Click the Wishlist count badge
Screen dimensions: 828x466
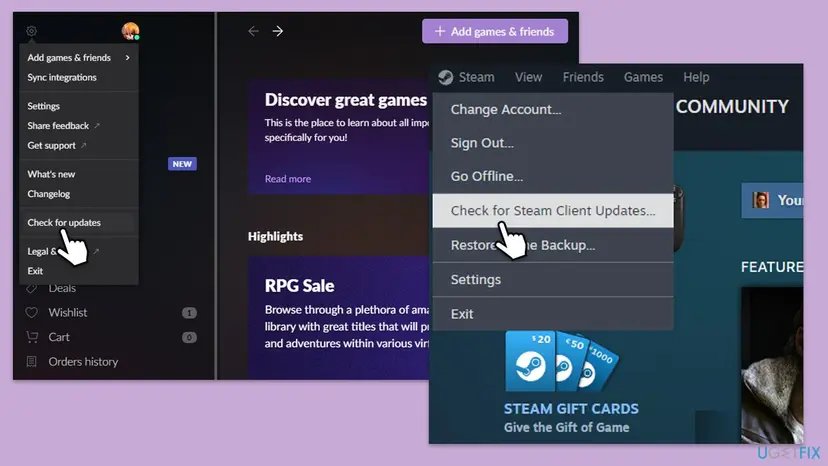point(189,313)
